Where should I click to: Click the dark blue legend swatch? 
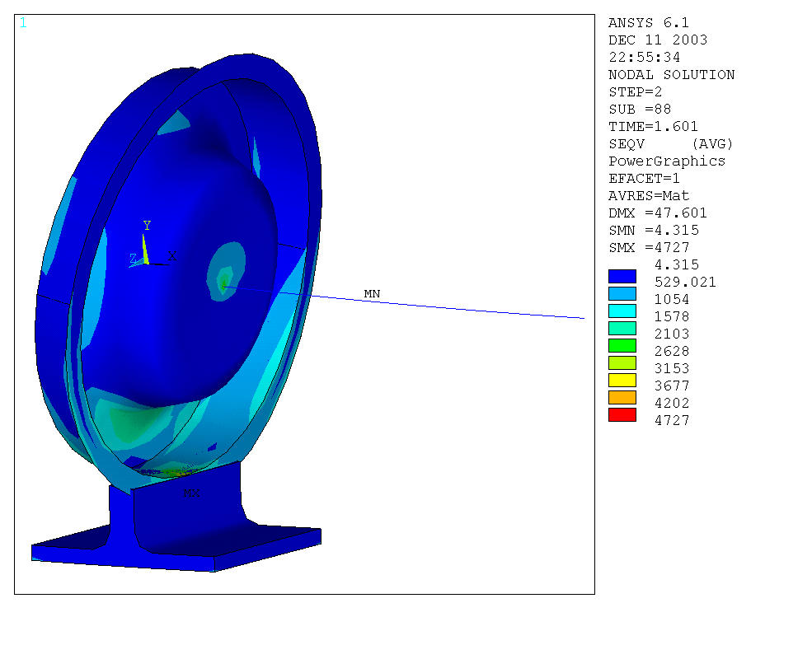[x=622, y=276]
